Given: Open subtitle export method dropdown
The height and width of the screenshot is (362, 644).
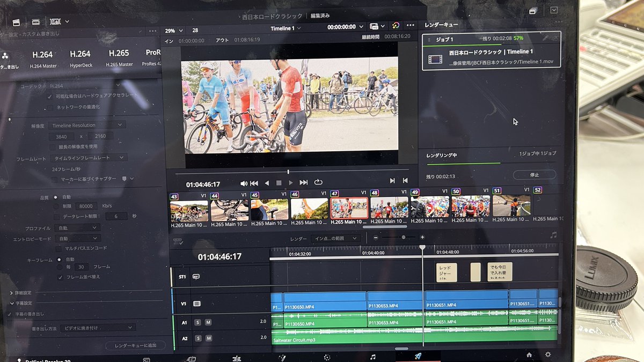Looking at the screenshot, I should coord(98,327).
